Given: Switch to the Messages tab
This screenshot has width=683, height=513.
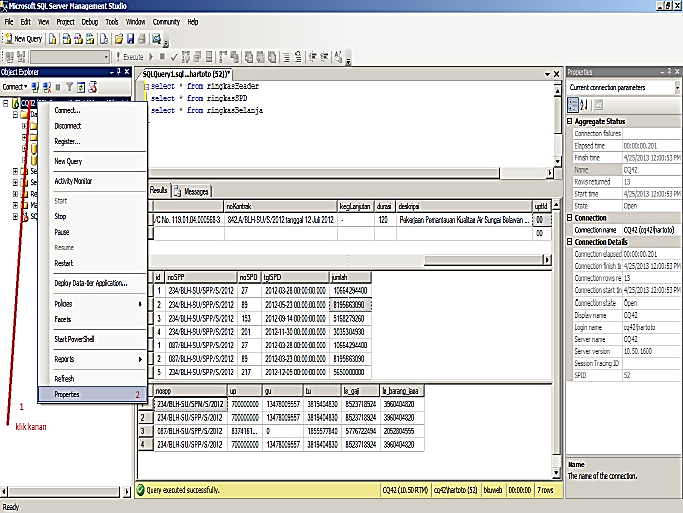Looking at the screenshot, I should [x=192, y=191].
